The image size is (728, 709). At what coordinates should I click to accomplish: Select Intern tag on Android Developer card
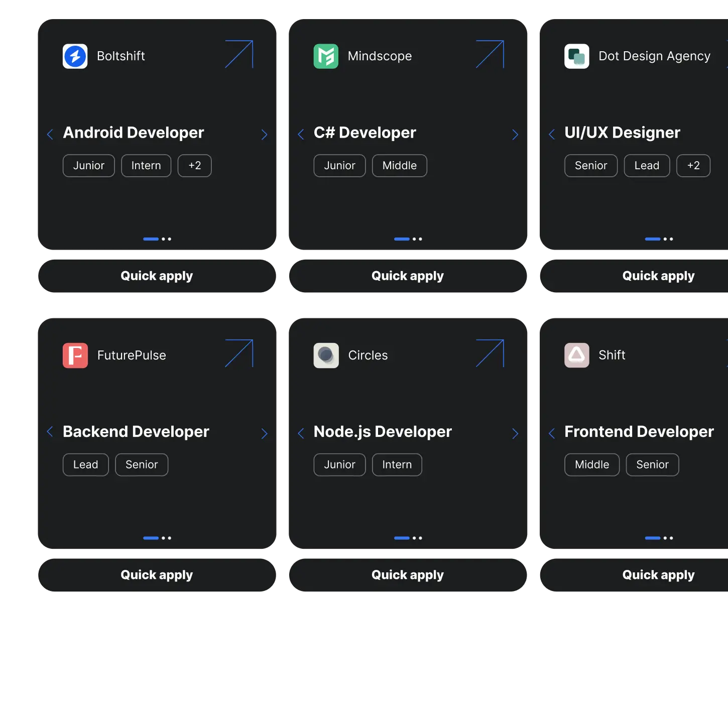click(x=146, y=166)
